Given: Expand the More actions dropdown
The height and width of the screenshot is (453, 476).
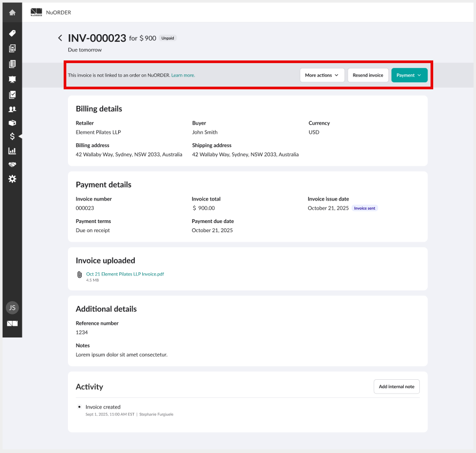Looking at the screenshot, I should tap(322, 75).
